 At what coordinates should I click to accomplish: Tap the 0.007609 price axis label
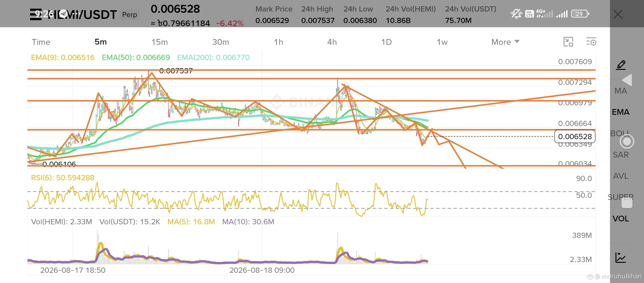point(575,62)
